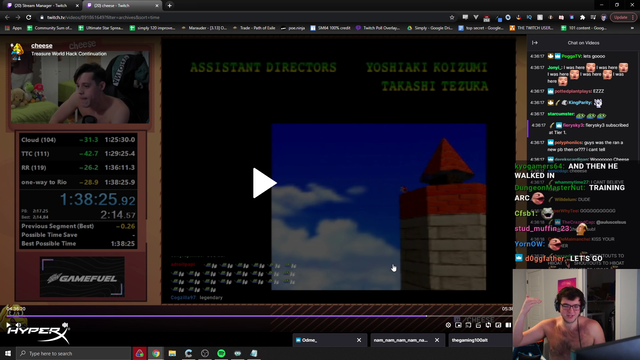This screenshot has width=640, height=360.
Task: Open the 'Twitch Poll Overlay...' bookmark
Action: coord(378,28)
